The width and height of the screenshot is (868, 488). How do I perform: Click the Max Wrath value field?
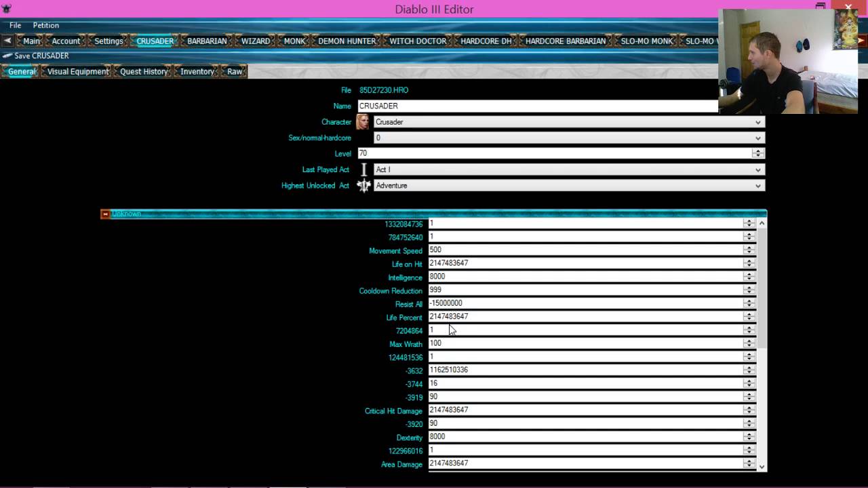click(585, 343)
